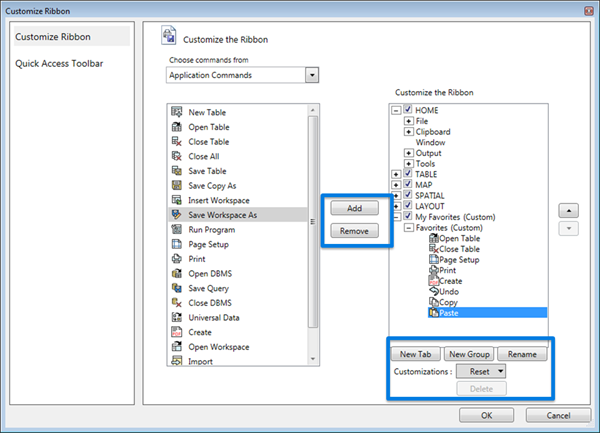This screenshot has height=433, width=600.
Task: Click the Add button
Action: pos(355,208)
